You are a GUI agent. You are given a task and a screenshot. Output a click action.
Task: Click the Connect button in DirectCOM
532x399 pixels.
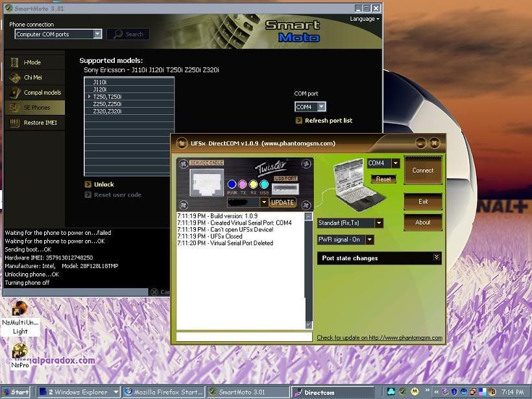[x=423, y=171]
